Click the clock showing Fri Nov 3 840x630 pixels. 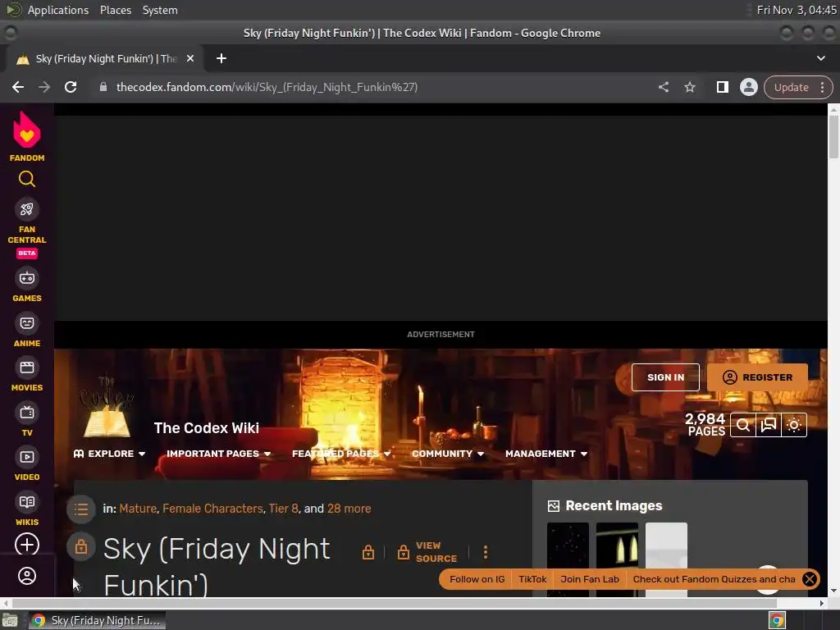796,10
